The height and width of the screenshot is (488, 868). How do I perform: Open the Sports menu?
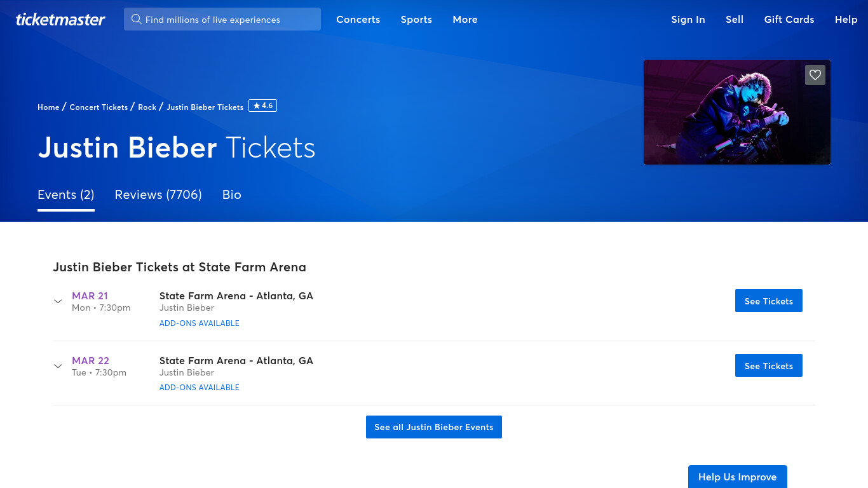point(416,20)
